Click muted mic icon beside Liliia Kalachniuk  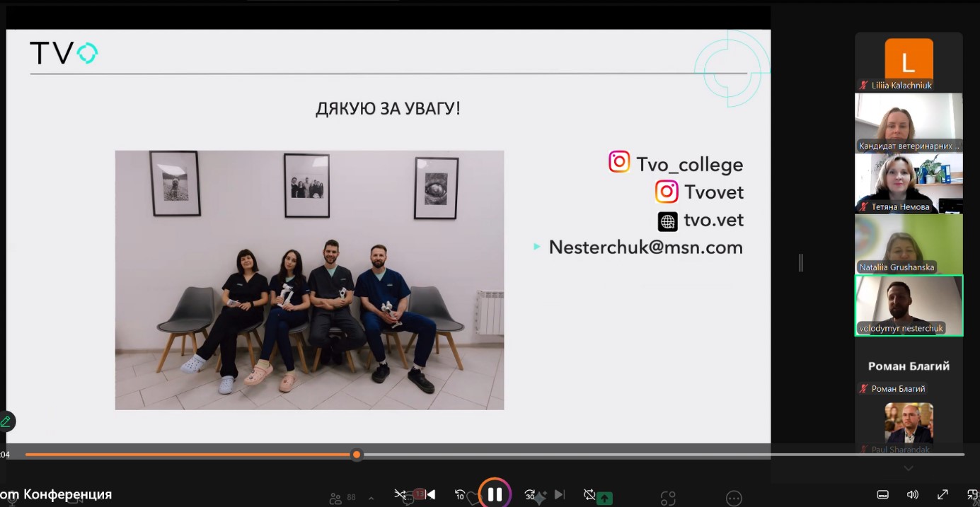click(x=863, y=85)
